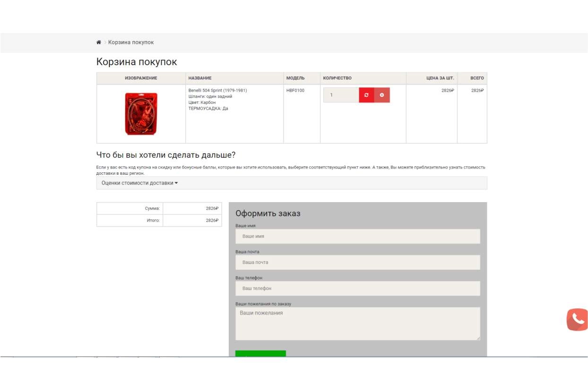This screenshot has height=391, width=588.
Task: Click the 'Итого:' label in totals table
Action: [x=153, y=221]
